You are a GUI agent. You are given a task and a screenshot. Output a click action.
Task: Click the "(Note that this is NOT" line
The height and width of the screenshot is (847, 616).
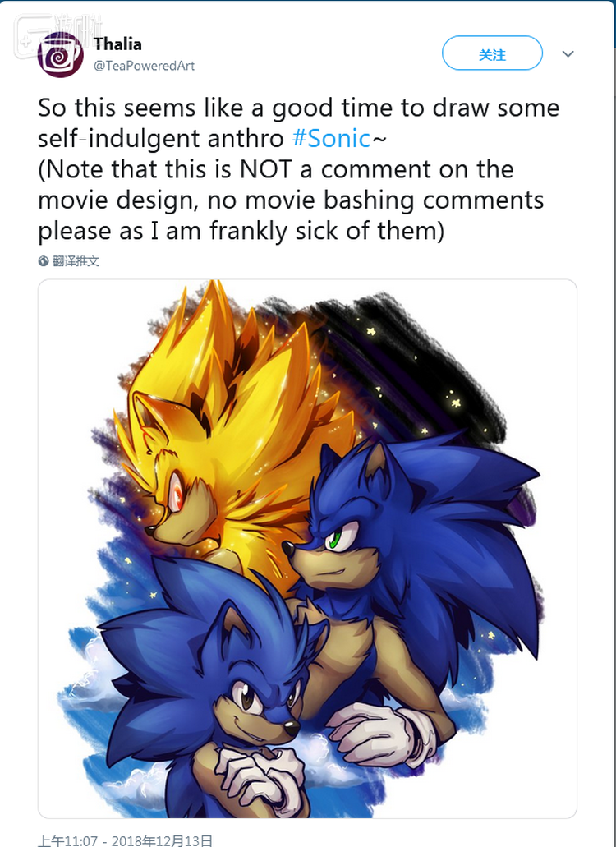[275, 169]
